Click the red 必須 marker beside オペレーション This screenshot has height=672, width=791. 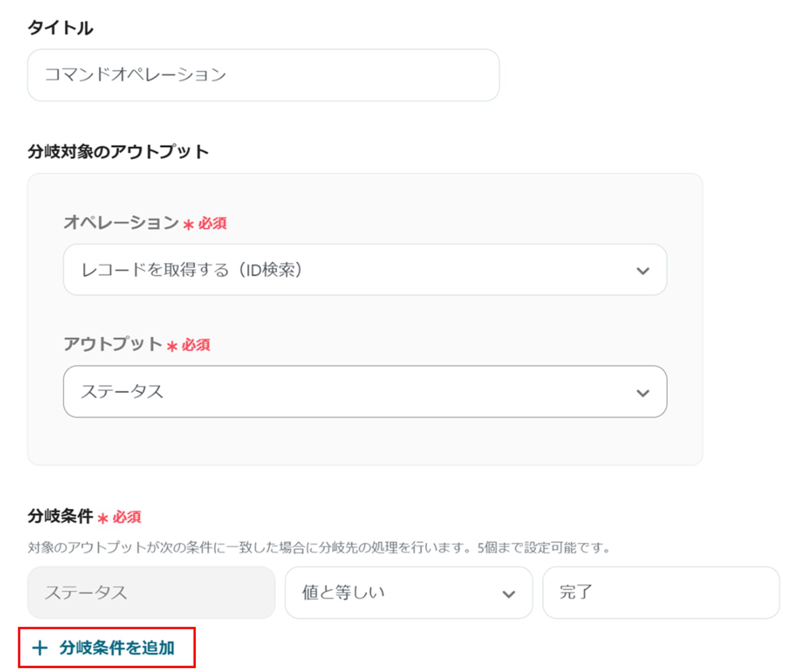click(x=212, y=224)
